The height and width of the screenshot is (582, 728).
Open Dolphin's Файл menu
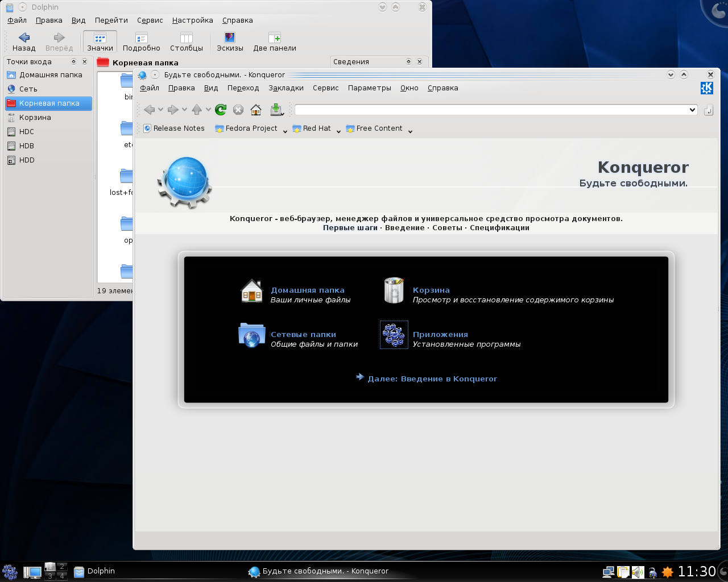pos(17,20)
